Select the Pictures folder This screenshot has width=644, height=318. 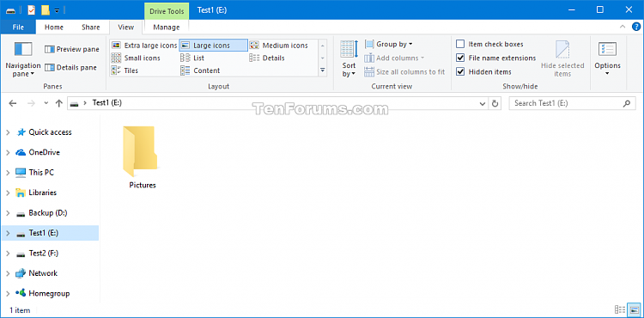coord(142,157)
